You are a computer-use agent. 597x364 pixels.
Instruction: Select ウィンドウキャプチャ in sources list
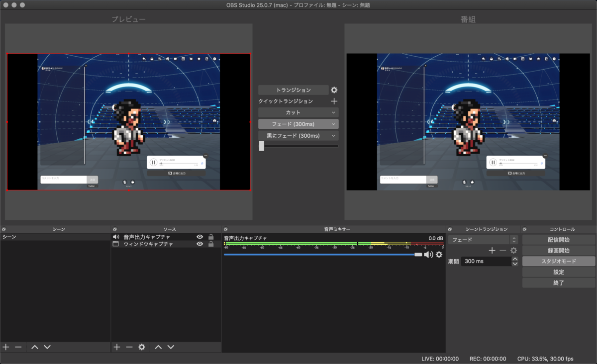148,244
